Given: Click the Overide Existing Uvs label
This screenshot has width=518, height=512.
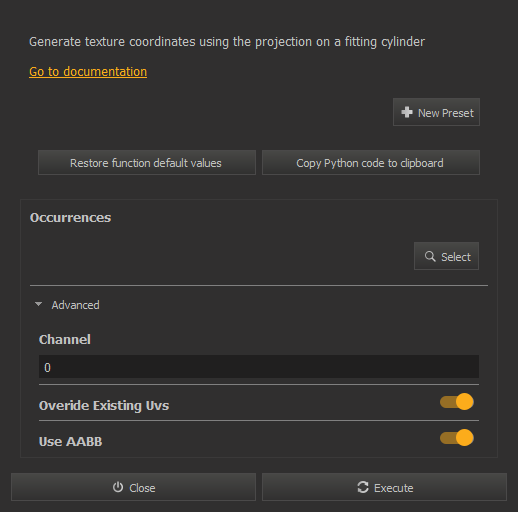Looking at the screenshot, I should pos(104,406).
